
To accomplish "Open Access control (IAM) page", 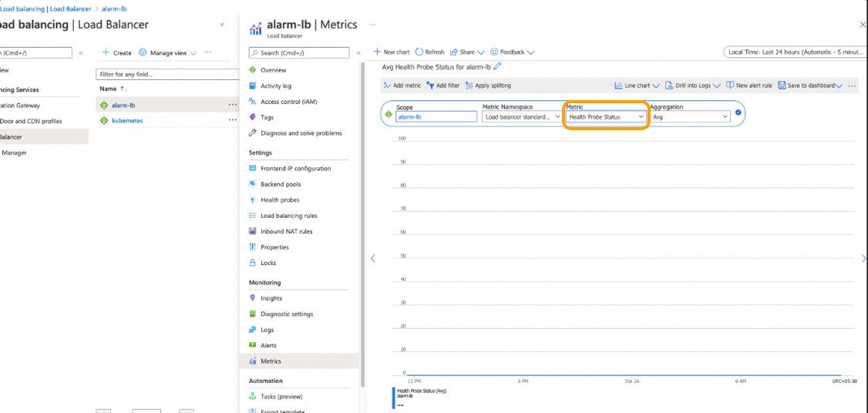I will (289, 102).
